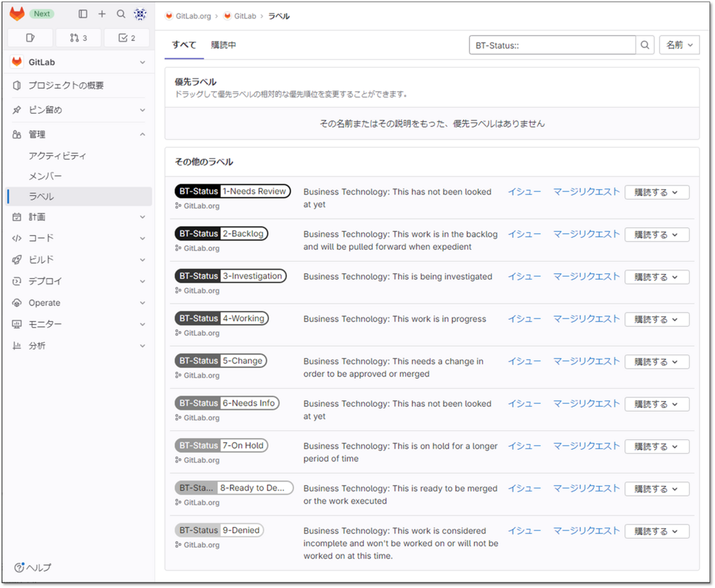Open 購読する dropdown for 8-Ready to De...

tap(657, 489)
